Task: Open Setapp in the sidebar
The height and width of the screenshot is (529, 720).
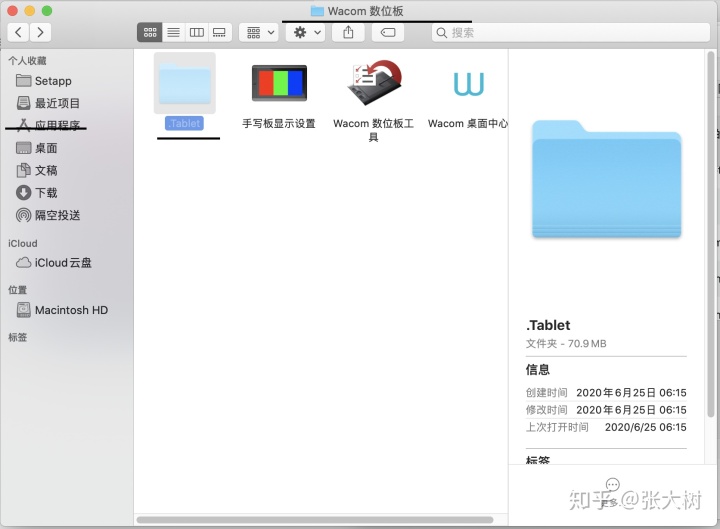Action: coord(44,81)
